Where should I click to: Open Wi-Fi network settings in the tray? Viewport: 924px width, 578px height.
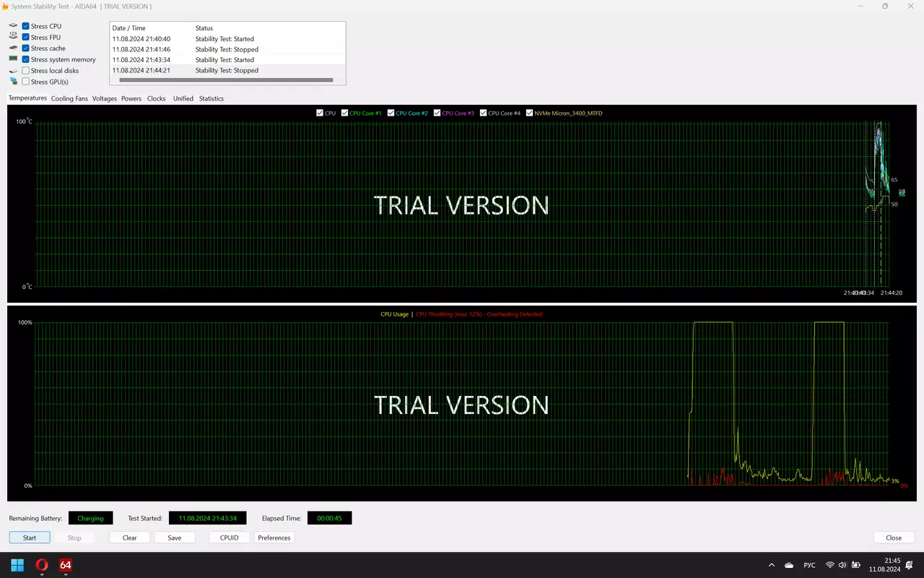click(830, 565)
